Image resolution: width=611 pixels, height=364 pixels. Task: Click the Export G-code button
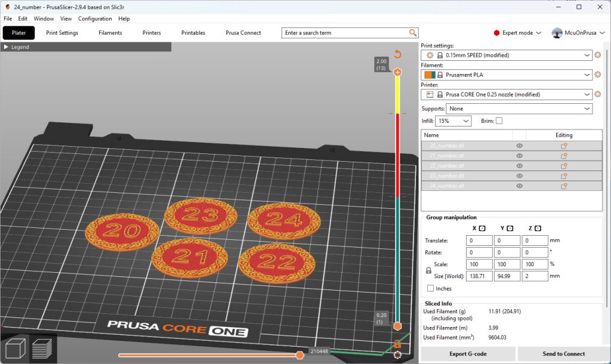pos(468,354)
